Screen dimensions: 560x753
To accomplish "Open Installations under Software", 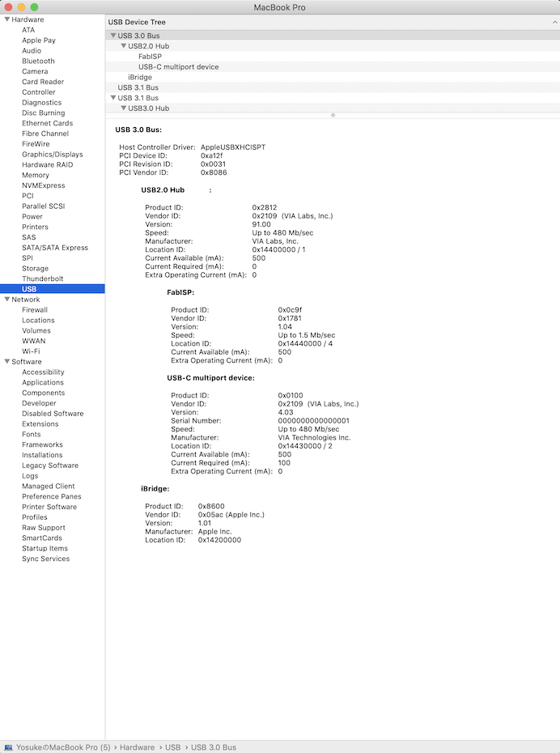I will 42,455.
